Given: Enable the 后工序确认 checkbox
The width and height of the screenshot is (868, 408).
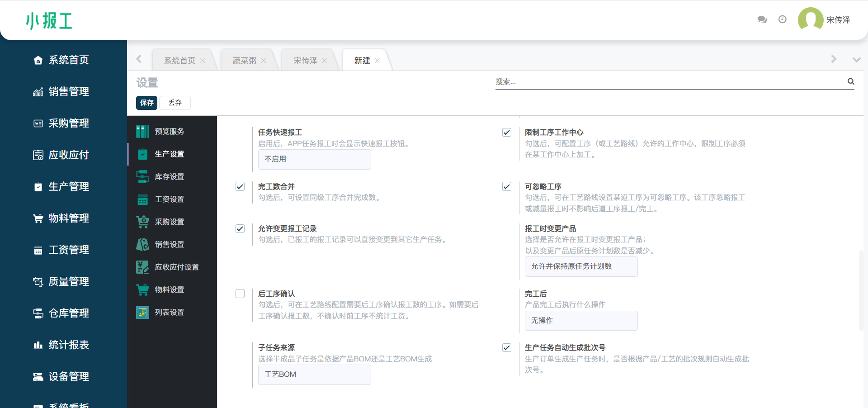Looking at the screenshot, I should tap(240, 294).
